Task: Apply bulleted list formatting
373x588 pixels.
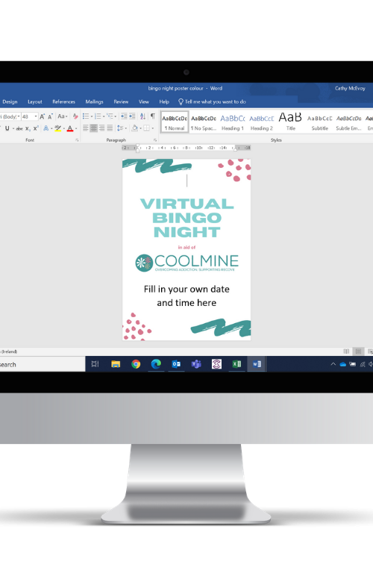Action: point(86,116)
